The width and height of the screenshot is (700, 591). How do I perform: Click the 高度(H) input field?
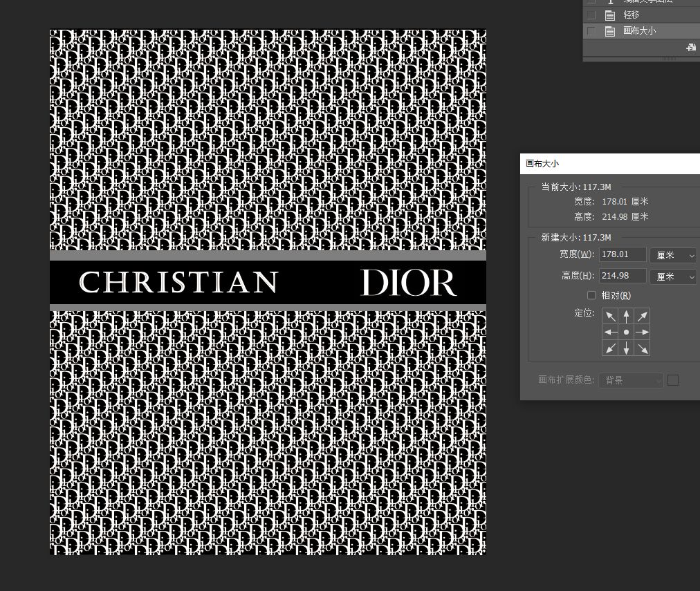coord(623,276)
